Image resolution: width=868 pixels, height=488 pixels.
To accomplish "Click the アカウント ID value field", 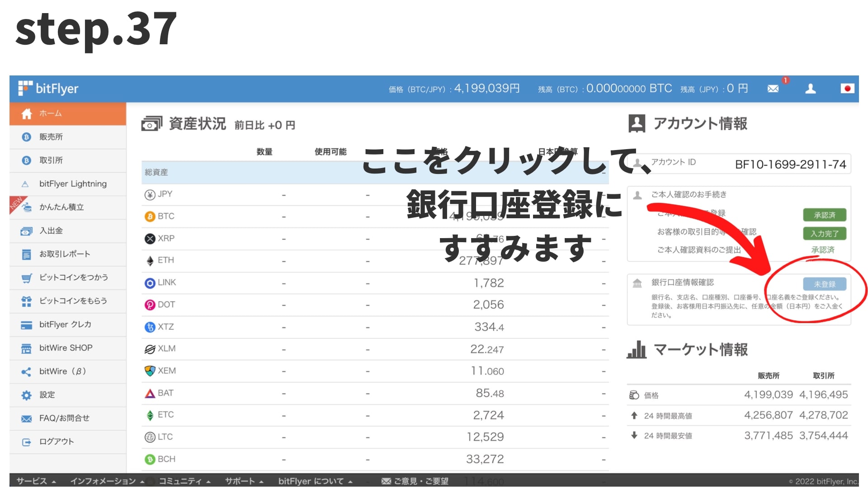I will [x=791, y=164].
